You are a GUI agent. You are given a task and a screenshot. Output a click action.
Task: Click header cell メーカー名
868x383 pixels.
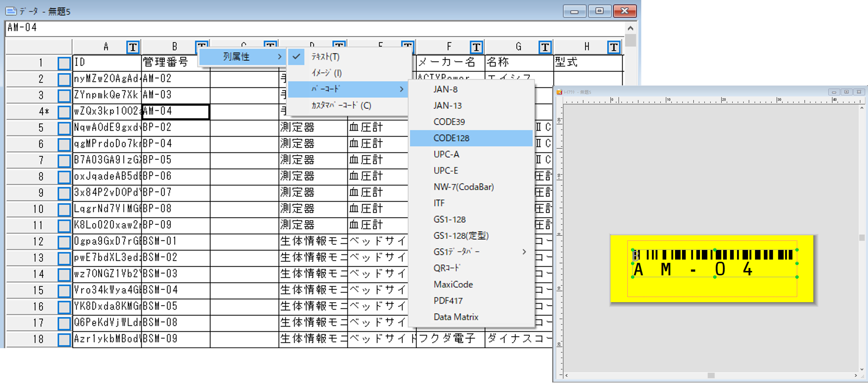[x=451, y=62]
